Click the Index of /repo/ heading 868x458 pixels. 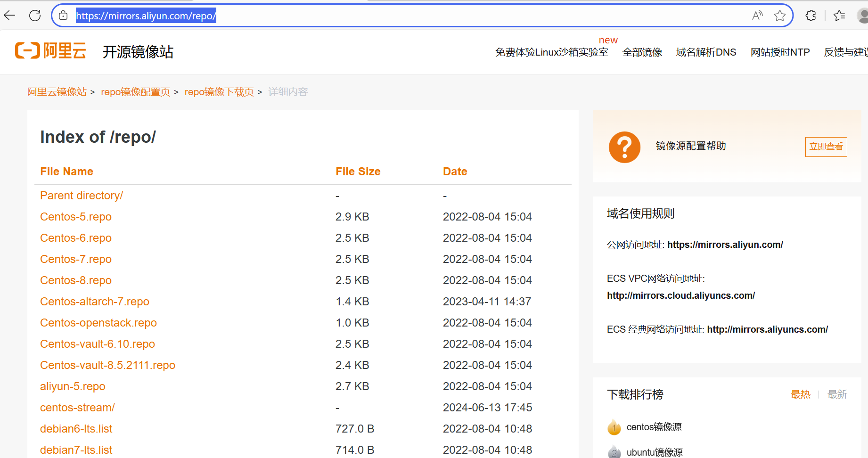(98, 137)
